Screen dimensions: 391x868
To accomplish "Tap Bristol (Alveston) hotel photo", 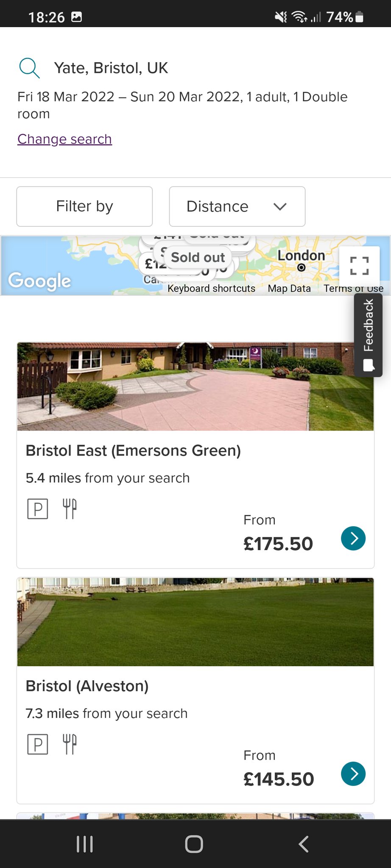I will [195, 622].
